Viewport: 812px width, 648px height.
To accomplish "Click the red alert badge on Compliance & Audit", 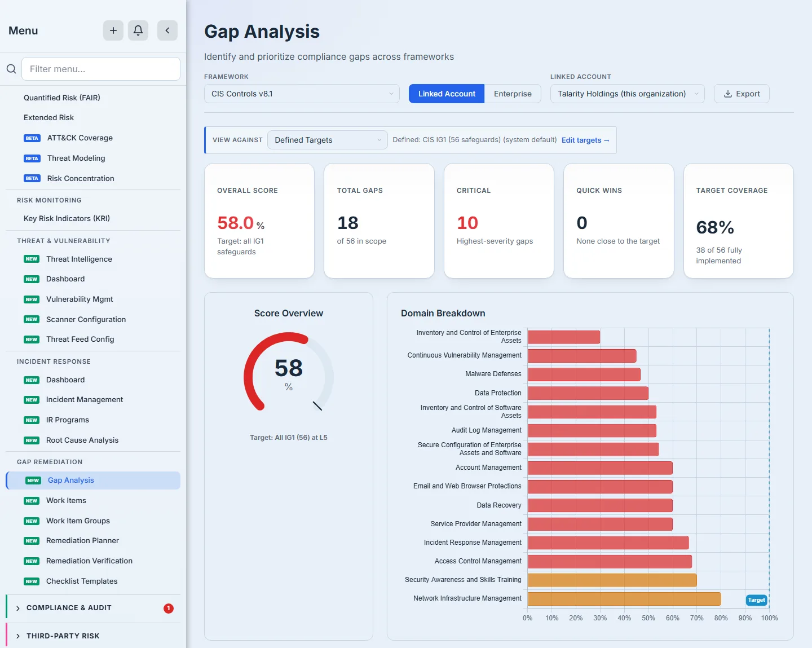I will click(x=169, y=608).
